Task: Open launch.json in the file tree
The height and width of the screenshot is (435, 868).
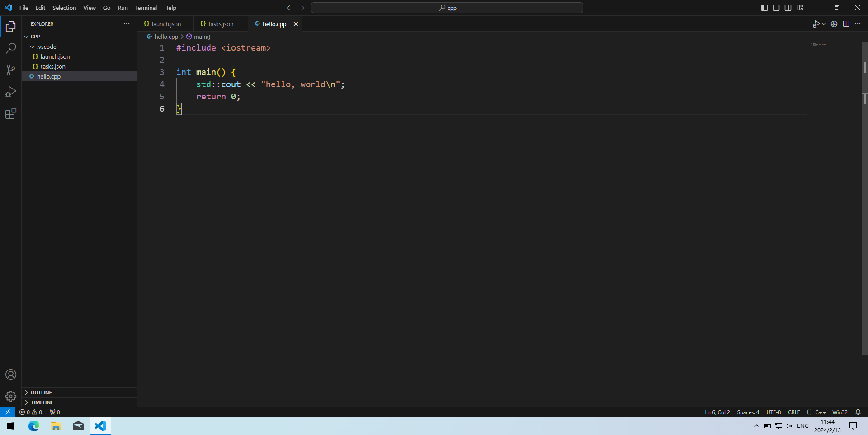Action: tap(79, 56)
